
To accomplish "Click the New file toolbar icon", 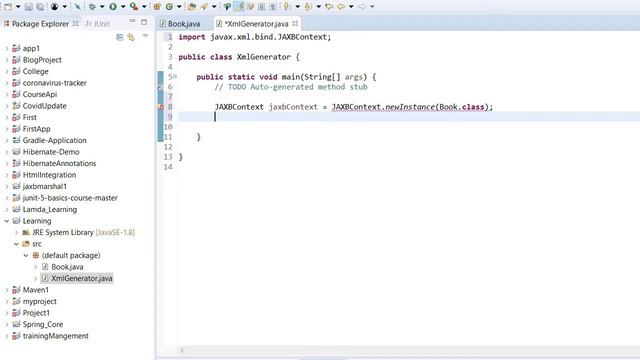I will [x=8, y=7].
